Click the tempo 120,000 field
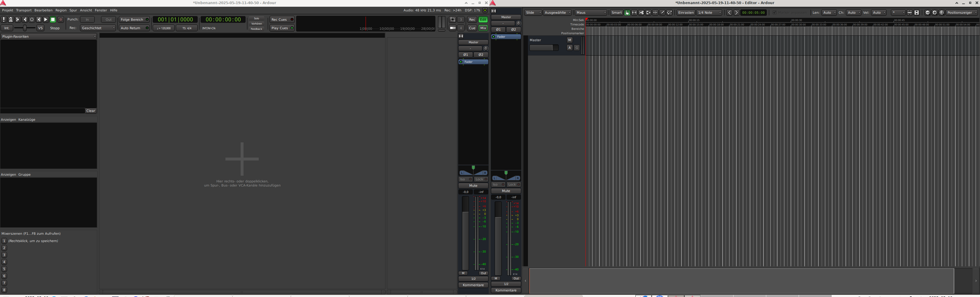Screen dimensions: 980x297 164,28
